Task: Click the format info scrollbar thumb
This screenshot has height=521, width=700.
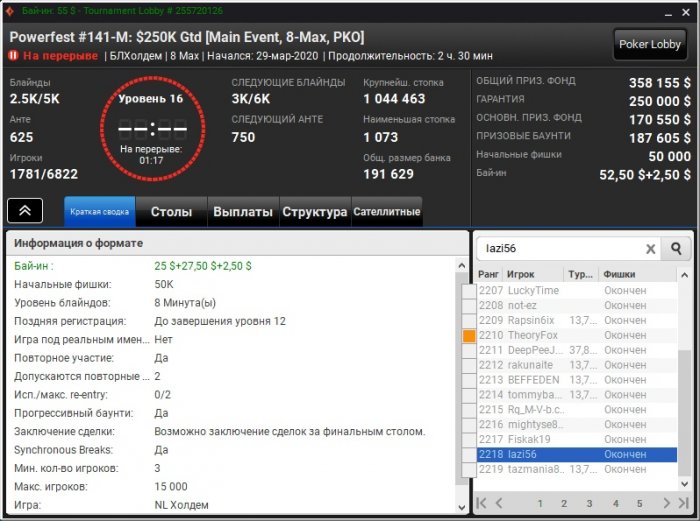Action: 462,378
